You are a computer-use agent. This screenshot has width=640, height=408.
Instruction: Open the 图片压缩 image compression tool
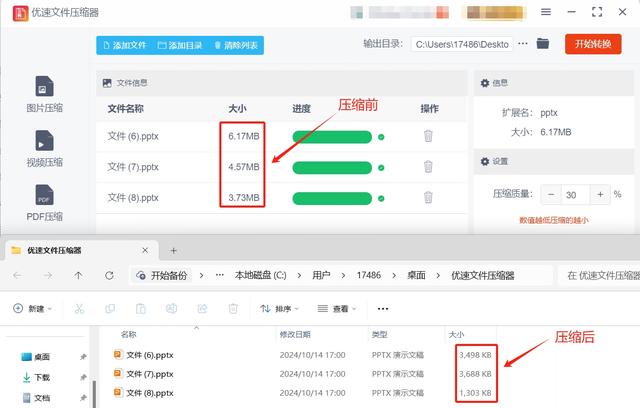coord(44,95)
